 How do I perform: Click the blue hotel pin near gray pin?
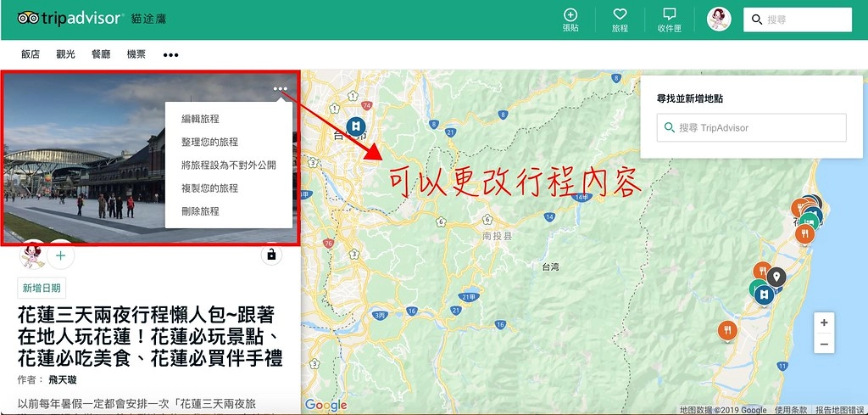pos(765,294)
